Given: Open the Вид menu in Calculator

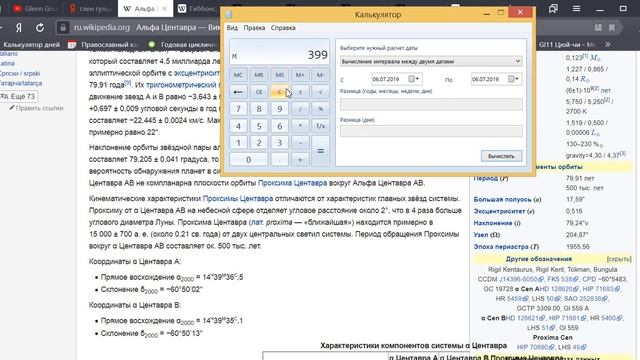Looking at the screenshot, I should pyautogui.click(x=232, y=28).
